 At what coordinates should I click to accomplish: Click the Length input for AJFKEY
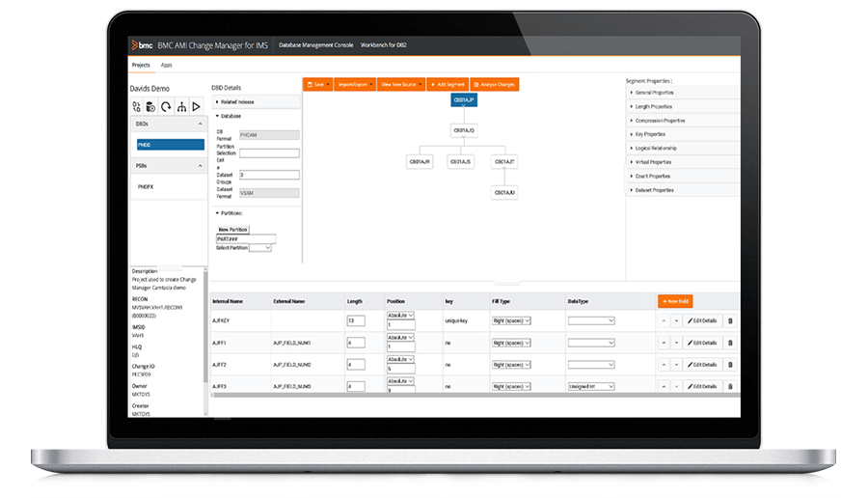point(355,320)
